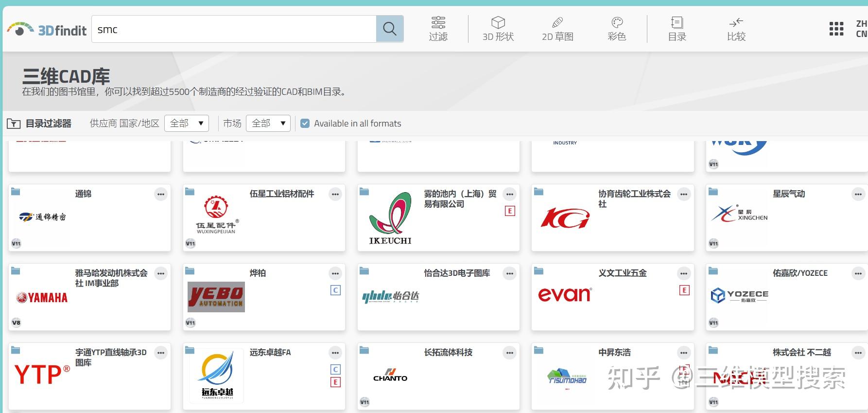868x413 pixels.
Task: Open more options for 远东卓越FA card
Action: click(x=335, y=353)
